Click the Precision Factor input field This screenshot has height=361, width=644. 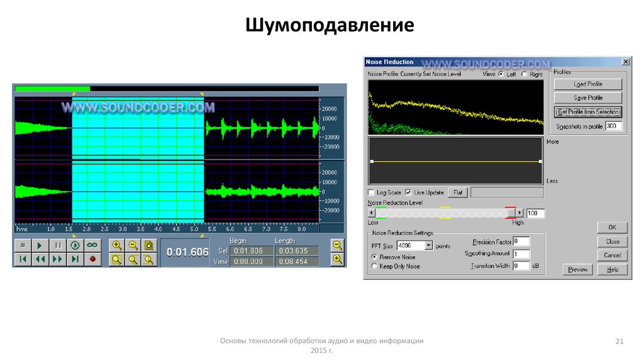tap(521, 242)
